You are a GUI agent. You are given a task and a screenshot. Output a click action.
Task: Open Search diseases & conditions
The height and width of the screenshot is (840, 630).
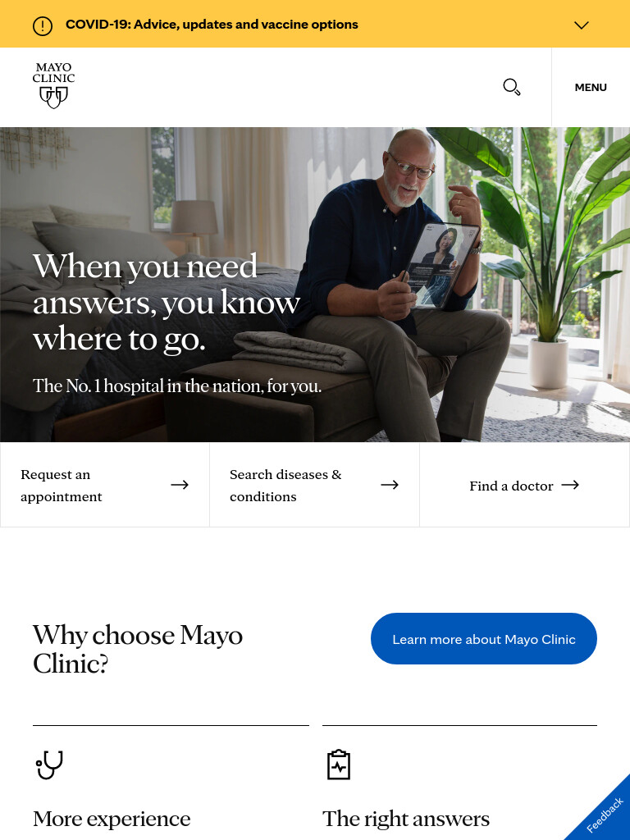[314, 485]
